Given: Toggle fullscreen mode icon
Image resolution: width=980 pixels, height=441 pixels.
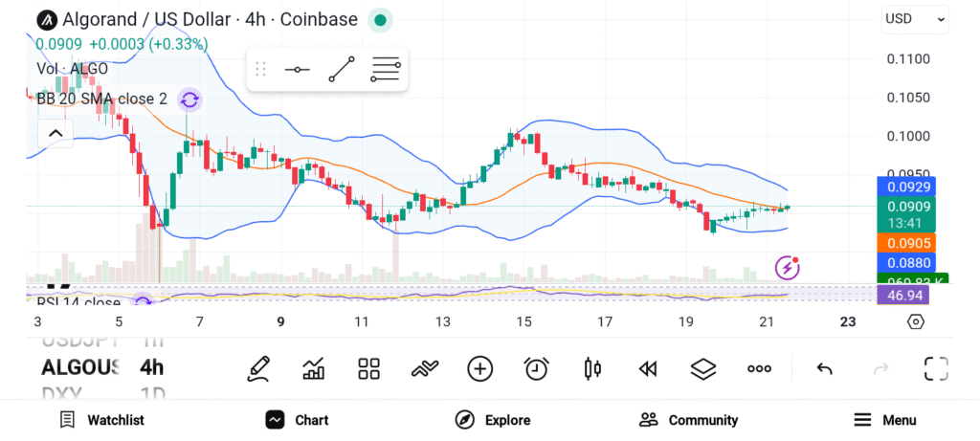Looking at the screenshot, I should point(936,368).
